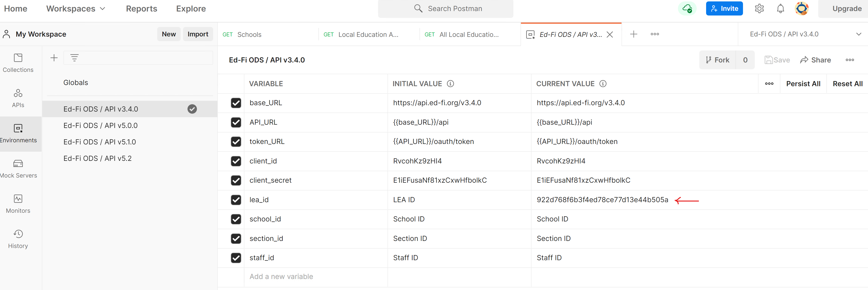Click the filter icon in environment list

[74, 58]
